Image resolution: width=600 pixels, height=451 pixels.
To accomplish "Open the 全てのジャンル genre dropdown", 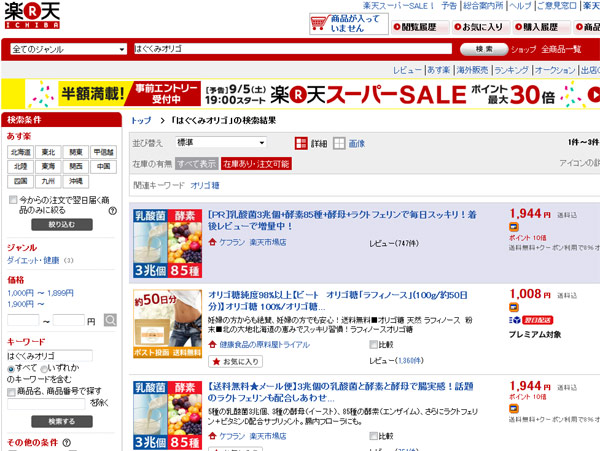I will [68, 49].
